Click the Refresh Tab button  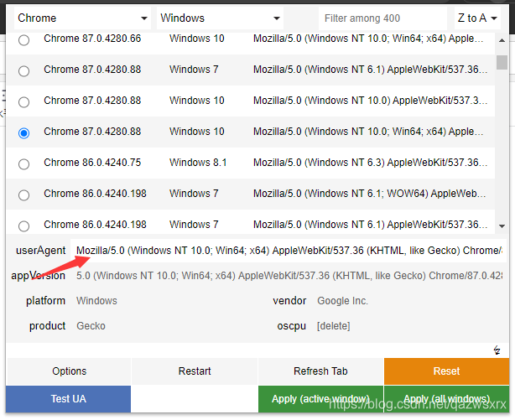point(320,371)
